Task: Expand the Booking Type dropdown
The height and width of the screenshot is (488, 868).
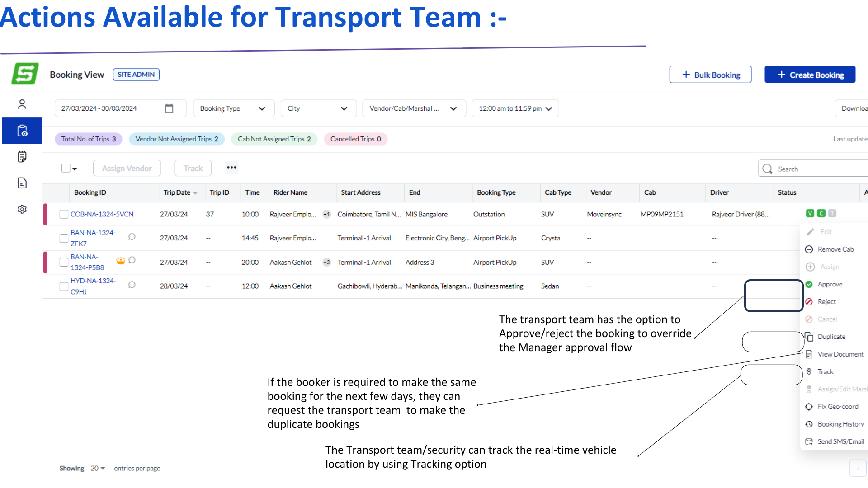Action: tap(233, 108)
